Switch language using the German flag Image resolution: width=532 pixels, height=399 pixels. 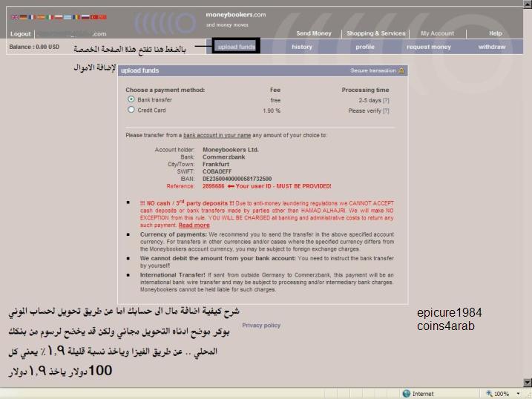(23, 17)
